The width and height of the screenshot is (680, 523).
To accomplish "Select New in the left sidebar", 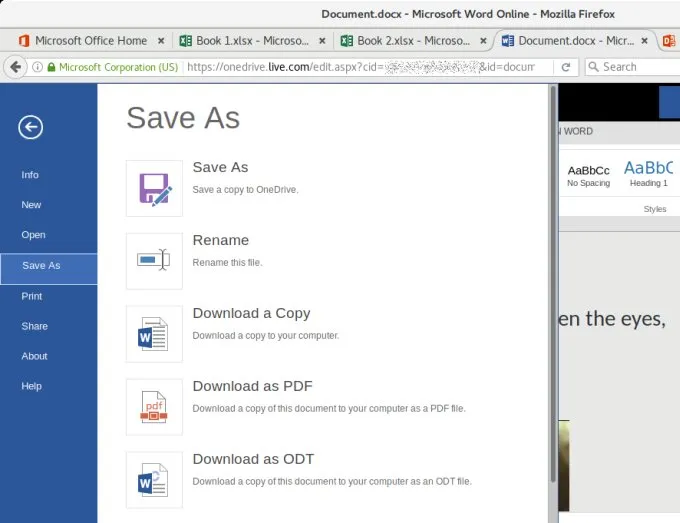I will [x=31, y=205].
